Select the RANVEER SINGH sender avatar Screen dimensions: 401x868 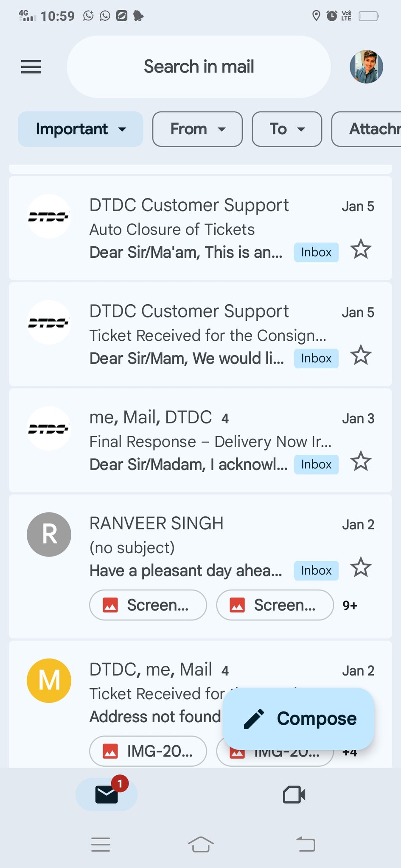(49, 534)
